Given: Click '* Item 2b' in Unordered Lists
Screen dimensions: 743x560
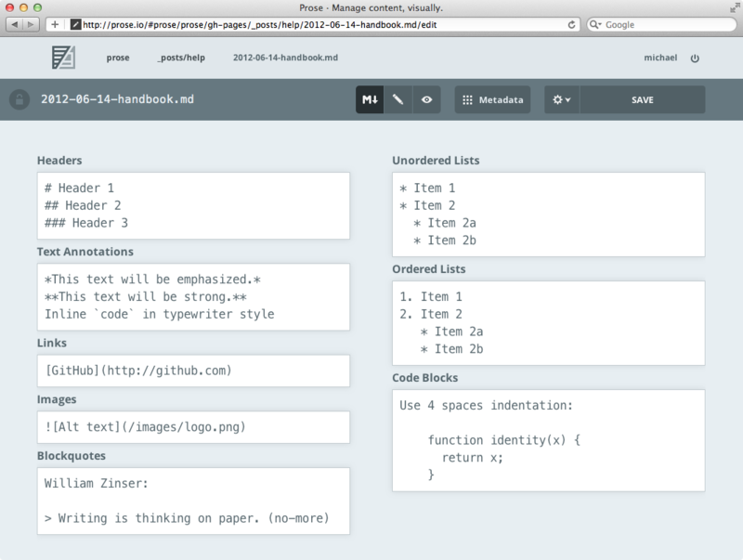Looking at the screenshot, I should (445, 241).
